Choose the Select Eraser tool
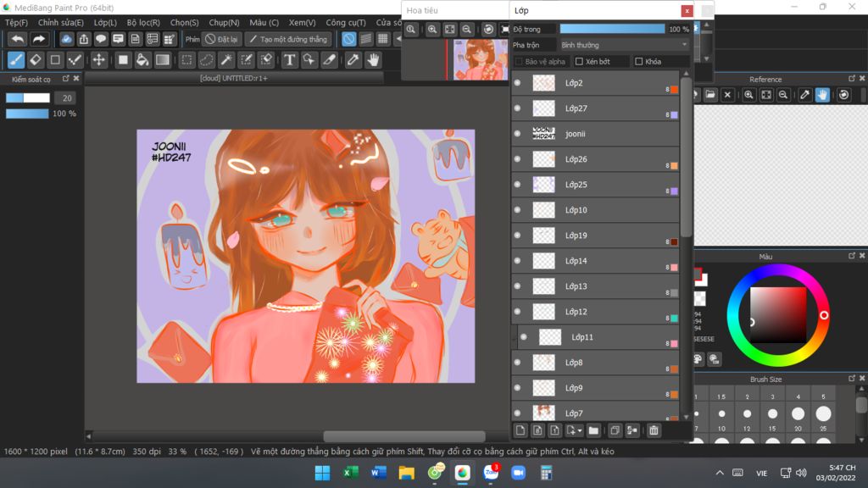Viewport: 868px width, 488px height. [x=266, y=60]
